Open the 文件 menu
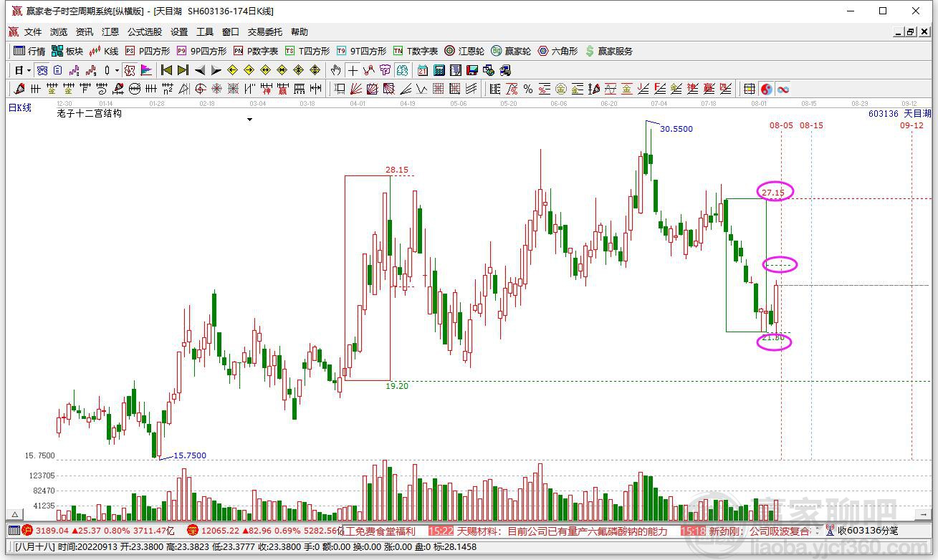The image size is (938, 560). point(33,32)
